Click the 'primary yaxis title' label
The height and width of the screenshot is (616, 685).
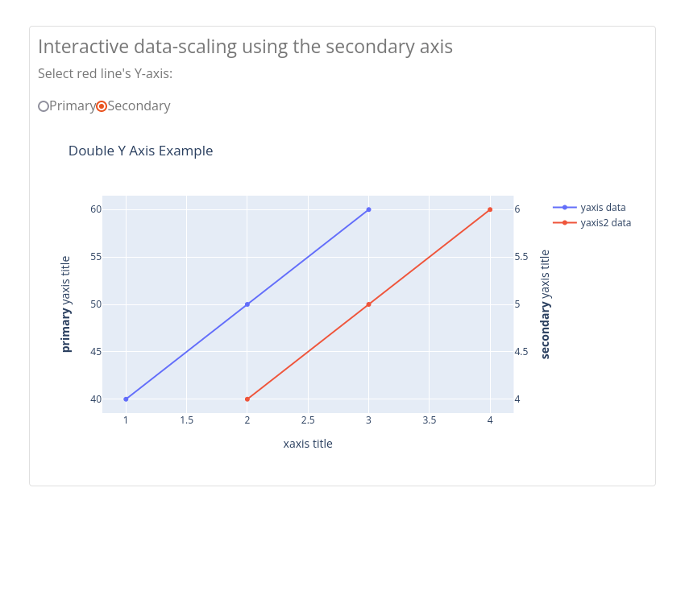[x=66, y=304]
